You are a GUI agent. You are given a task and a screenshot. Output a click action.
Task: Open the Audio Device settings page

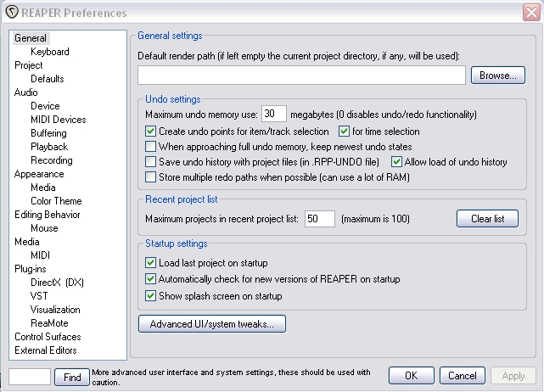[45, 106]
